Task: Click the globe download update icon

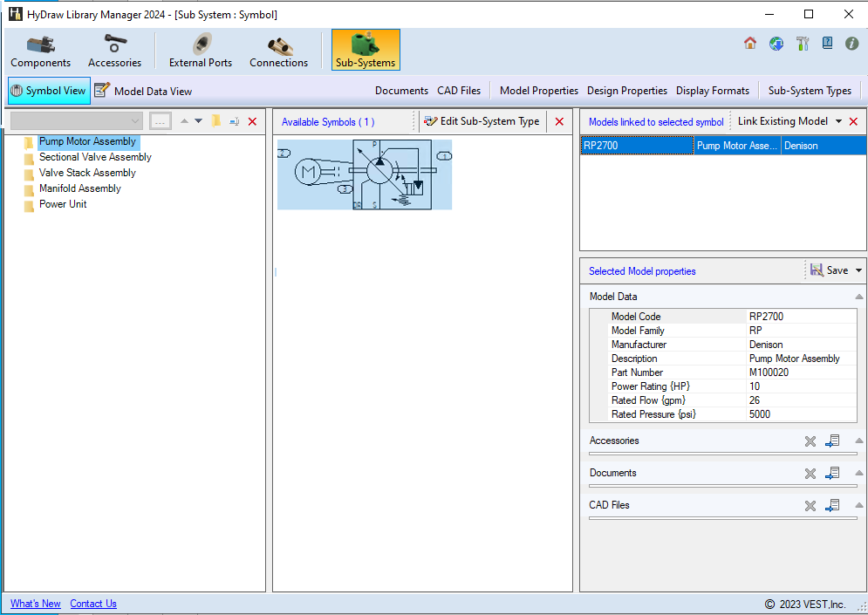Action: [776, 44]
